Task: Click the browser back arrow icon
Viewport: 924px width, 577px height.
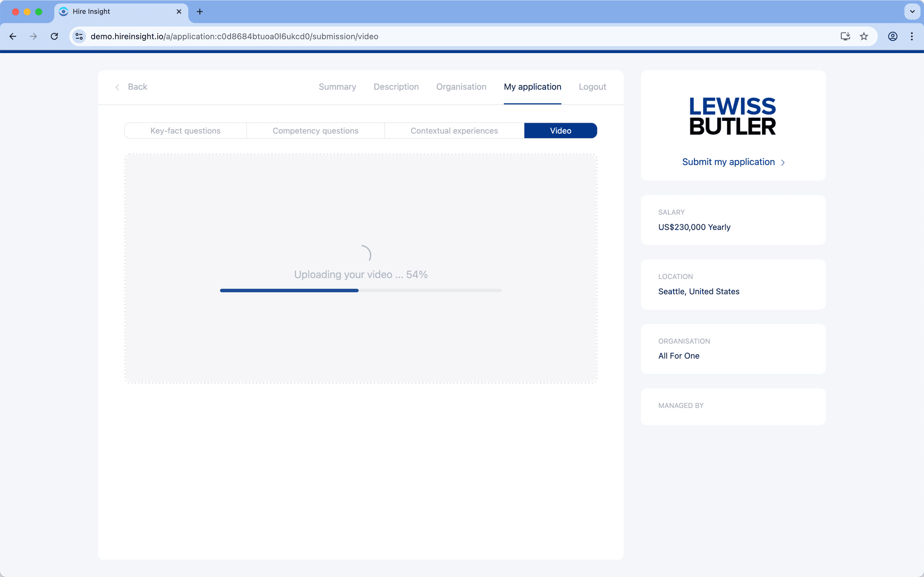Action: pyautogui.click(x=13, y=37)
